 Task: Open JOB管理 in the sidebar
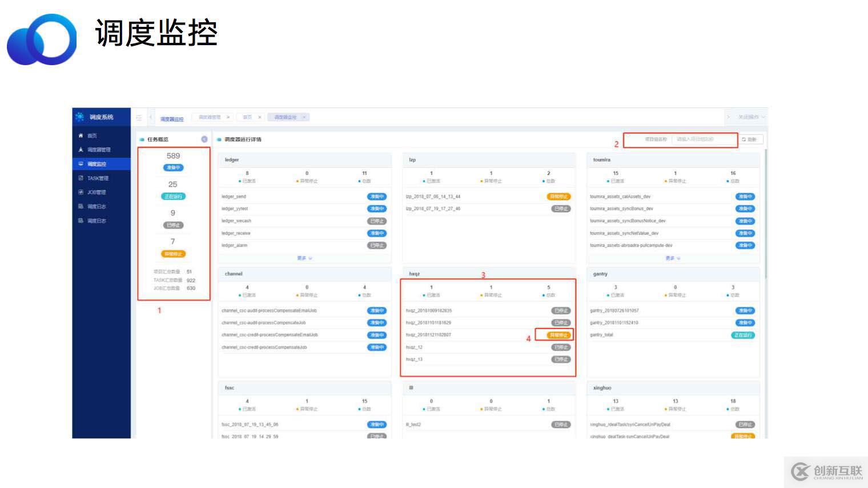[x=97, y=193]
